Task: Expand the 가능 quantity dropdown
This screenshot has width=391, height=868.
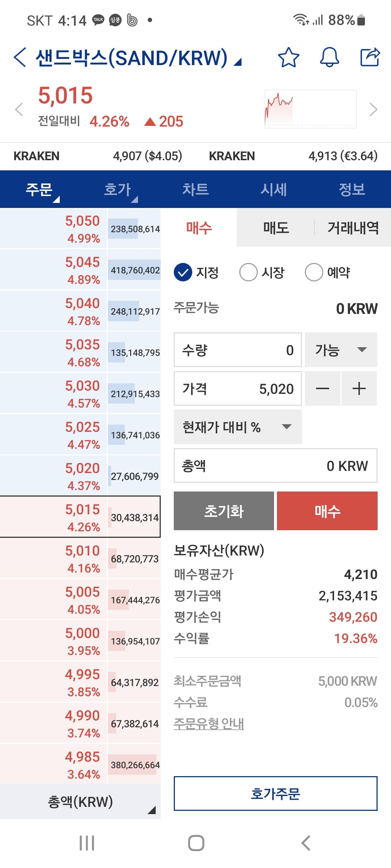Action: pos(341,350)
